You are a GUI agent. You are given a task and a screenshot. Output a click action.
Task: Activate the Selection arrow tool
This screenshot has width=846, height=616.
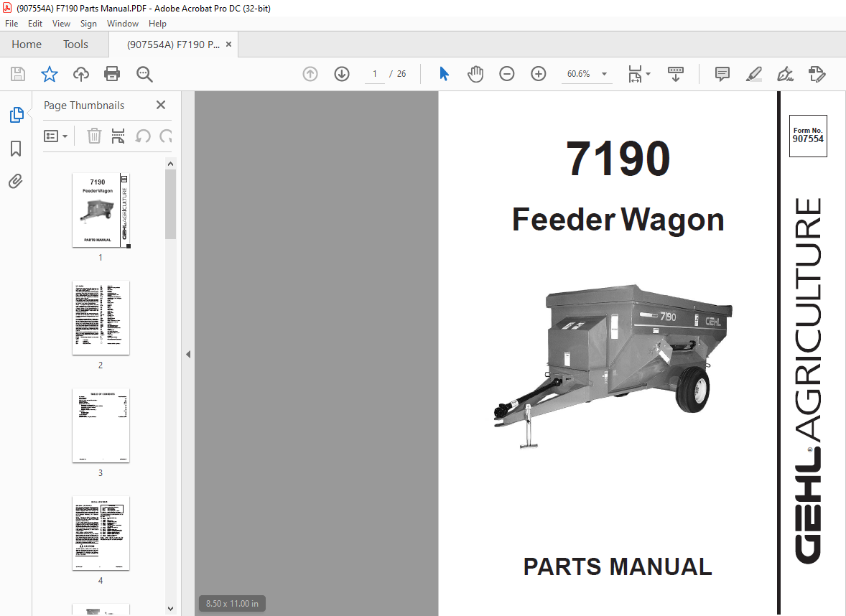(x=444, y=74)
